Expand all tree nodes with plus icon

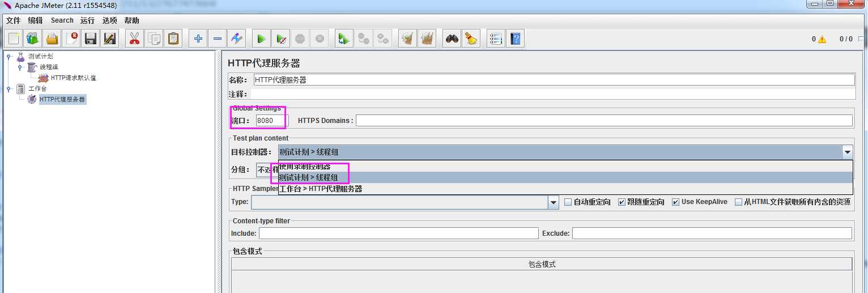coord(198,39)
